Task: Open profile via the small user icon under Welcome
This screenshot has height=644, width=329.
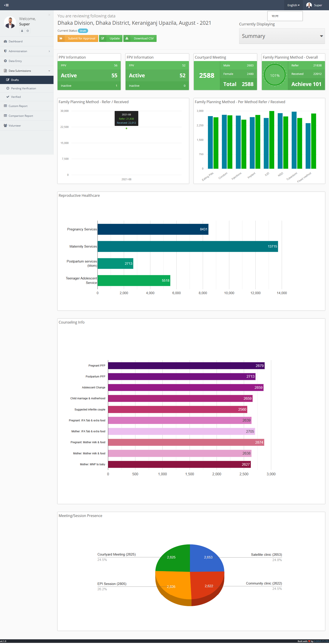Action: coord(22,31)
